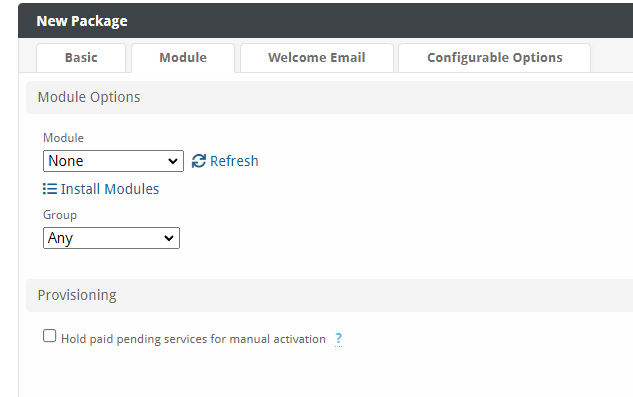Click the New Package title text
This screenshot has width=633, height=397.
point(82,21)
